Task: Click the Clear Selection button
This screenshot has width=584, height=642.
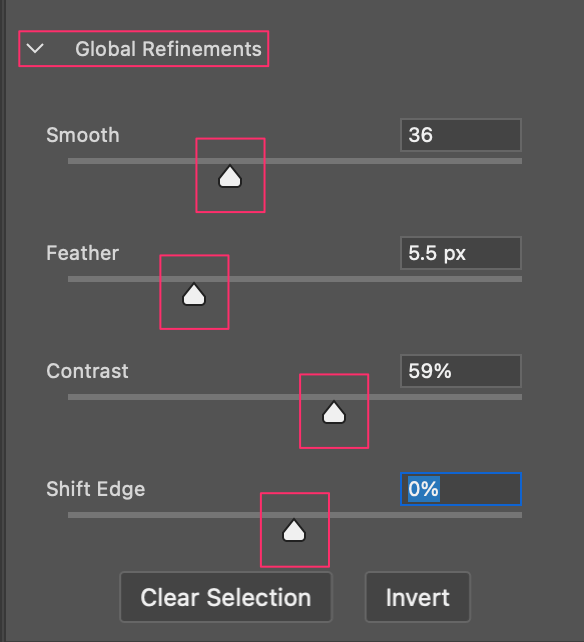Action: click(226, 597)
